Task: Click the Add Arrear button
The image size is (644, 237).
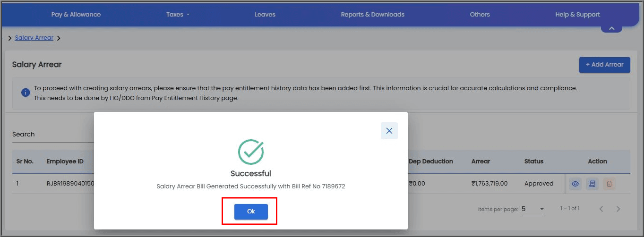Action: pos(604,65)
